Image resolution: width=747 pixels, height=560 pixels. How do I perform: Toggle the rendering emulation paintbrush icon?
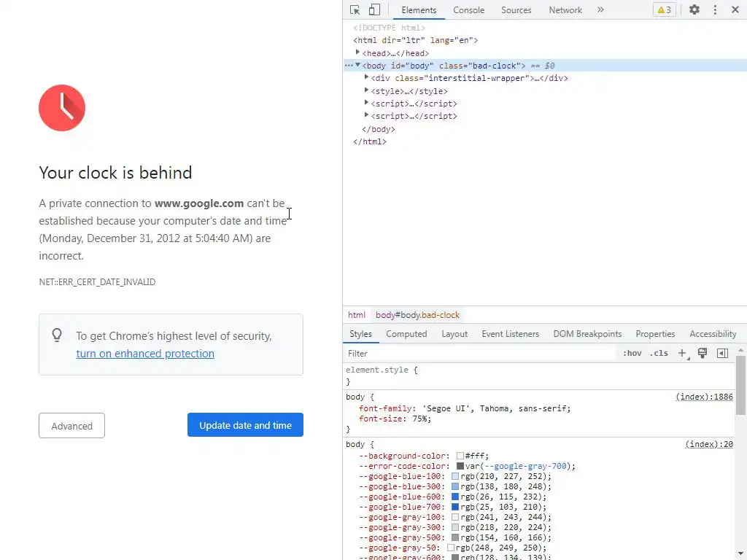pos(703,354)
